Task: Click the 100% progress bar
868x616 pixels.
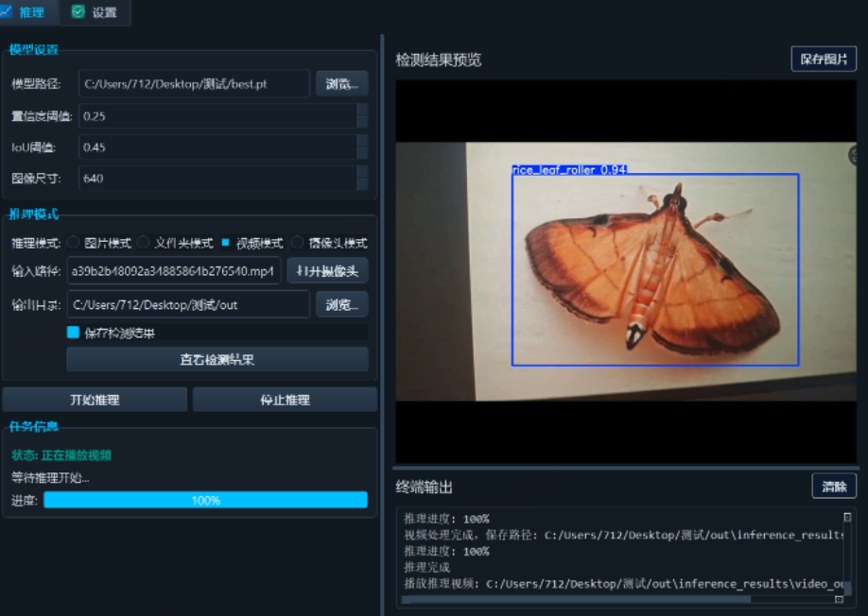Action: [205, 501]
